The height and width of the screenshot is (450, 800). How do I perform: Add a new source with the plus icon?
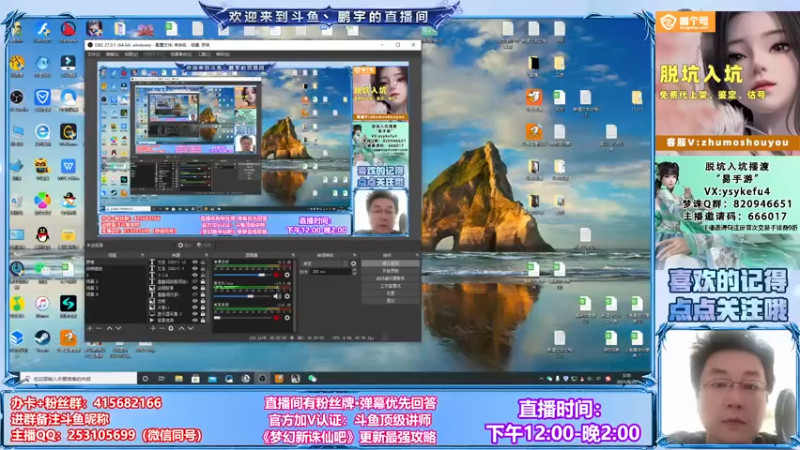[153, 329]
